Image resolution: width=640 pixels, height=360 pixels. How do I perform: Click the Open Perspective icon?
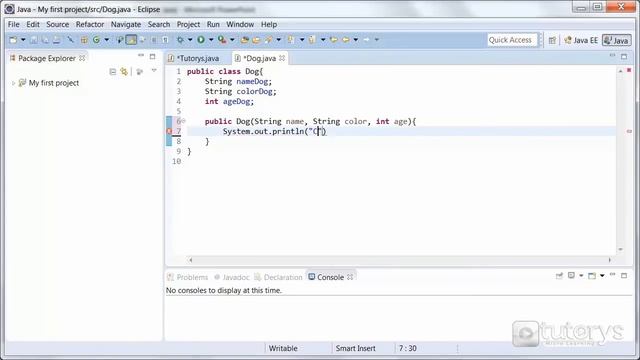552,40
